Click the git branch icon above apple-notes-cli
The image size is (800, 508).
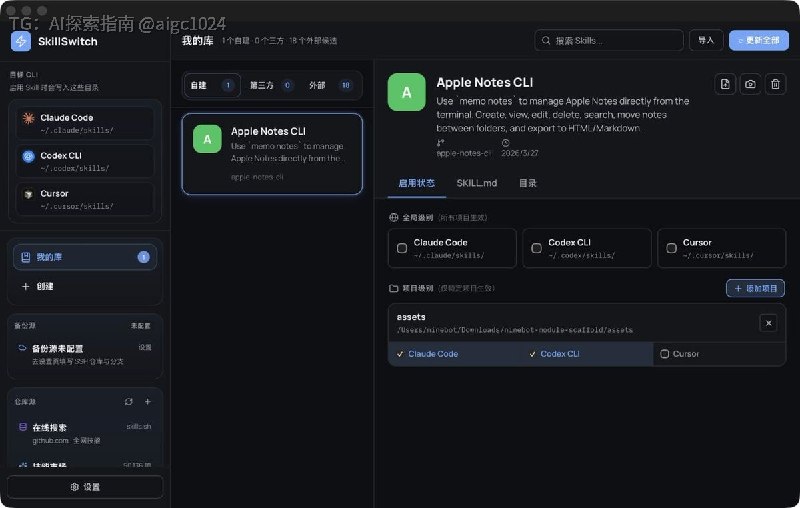click(440, 143)
